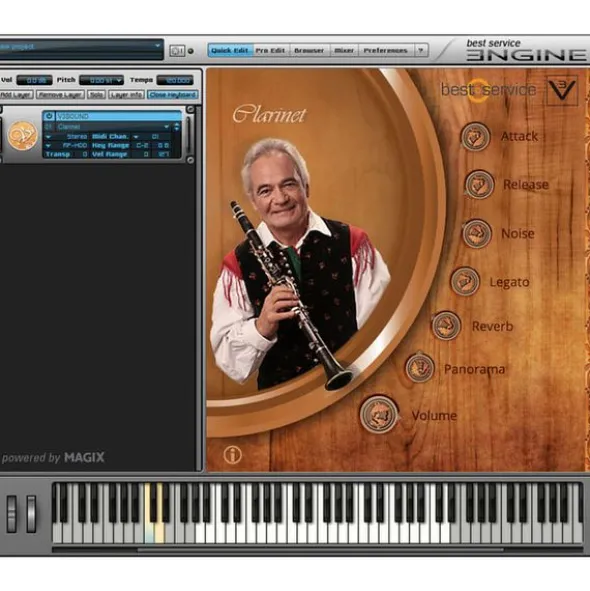Click the best service logo on wood panel
The width and height of the screenshot is (590, 591).
click(489, 90)
